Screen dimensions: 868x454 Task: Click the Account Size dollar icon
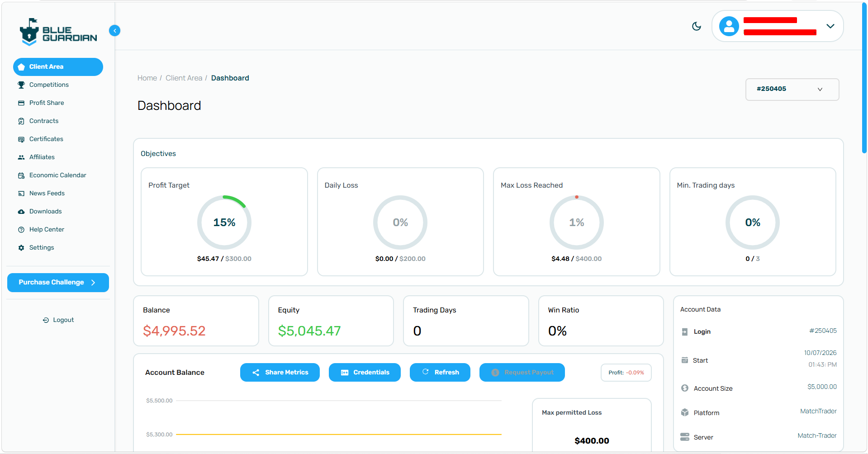pyautogui.click(x=685, y=388)
